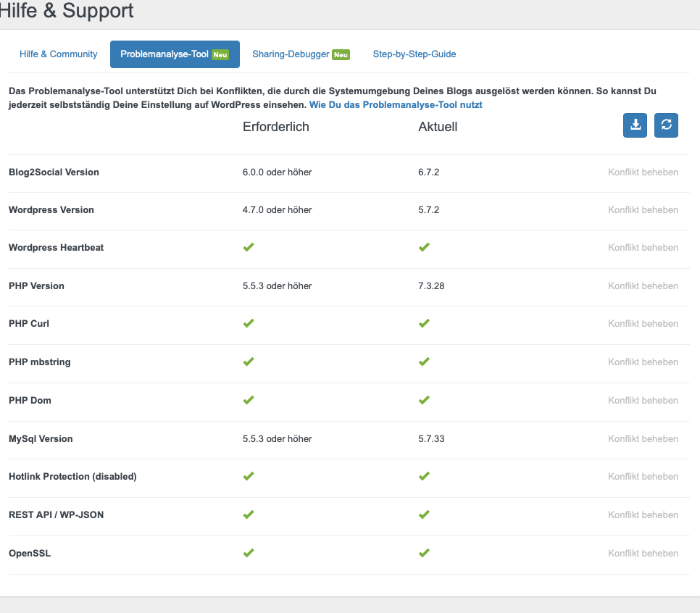Click the required value '6.0.0 oder höher'

coord(278,172)
